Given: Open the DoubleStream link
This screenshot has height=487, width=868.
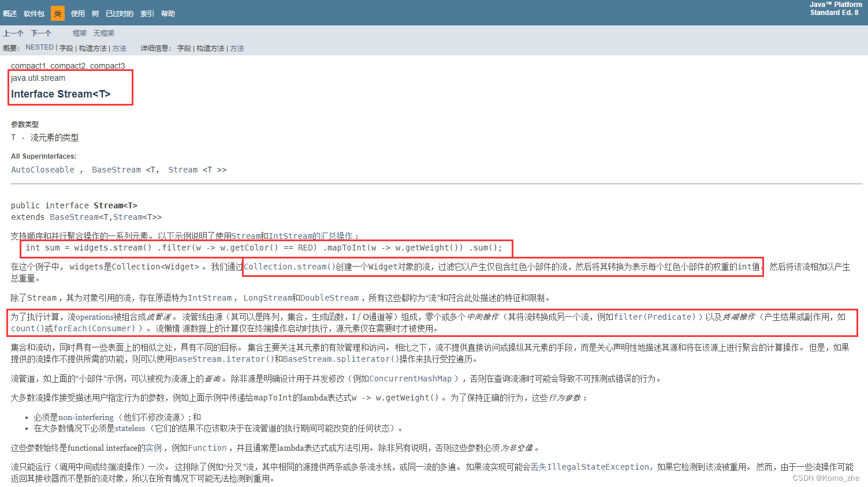Looking at the screenshot, I should tap(330, 298).
